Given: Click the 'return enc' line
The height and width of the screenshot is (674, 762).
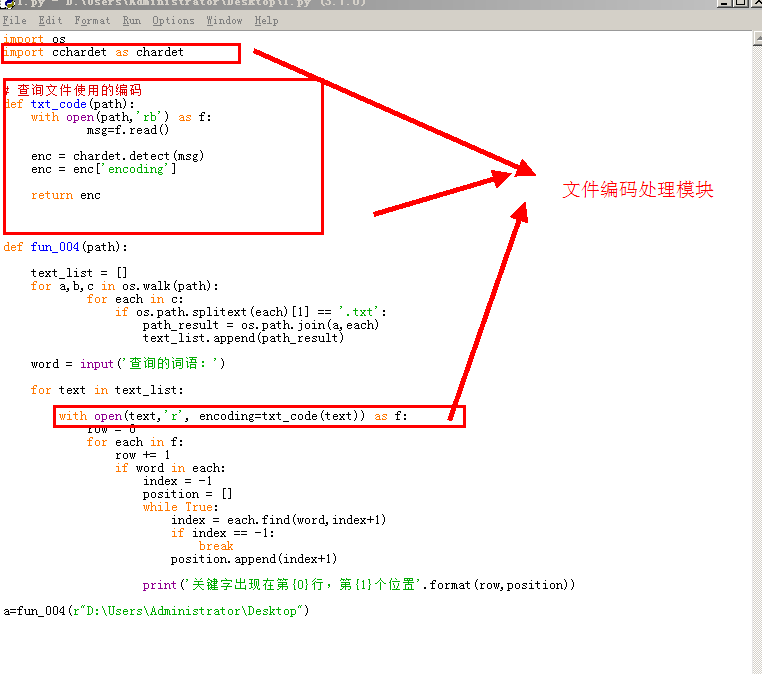Looking at the screenshot, I should click(x=66, y=195).
